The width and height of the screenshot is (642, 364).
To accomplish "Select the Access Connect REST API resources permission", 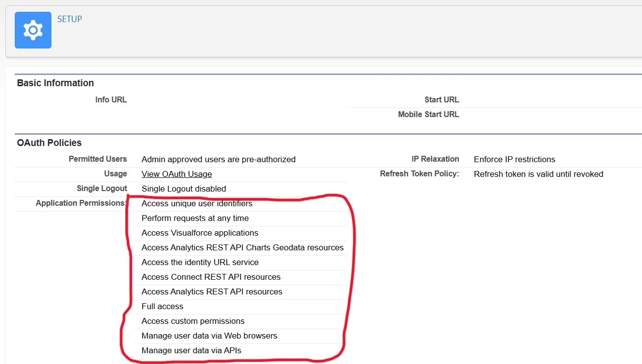I will click(x=211, y=277).
